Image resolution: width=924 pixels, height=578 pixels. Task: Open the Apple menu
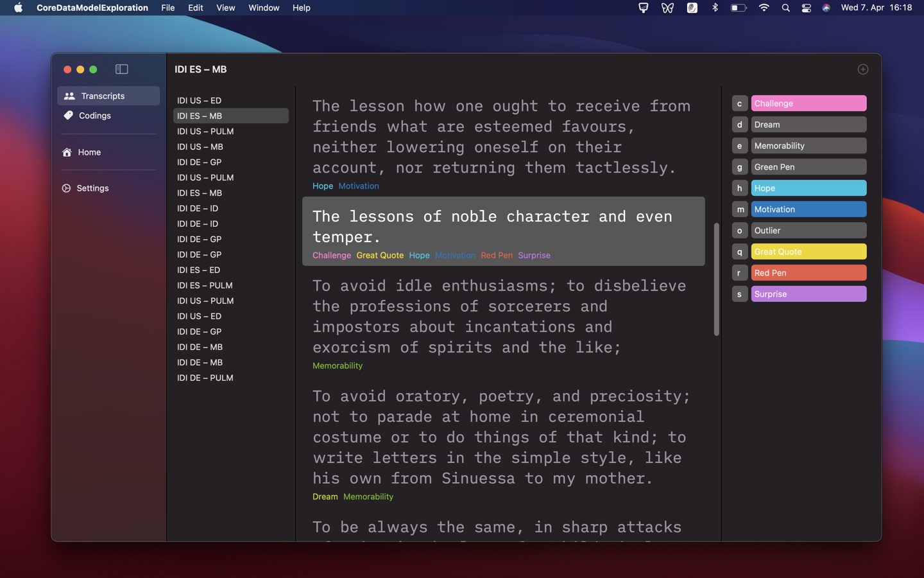click(19, 8)
